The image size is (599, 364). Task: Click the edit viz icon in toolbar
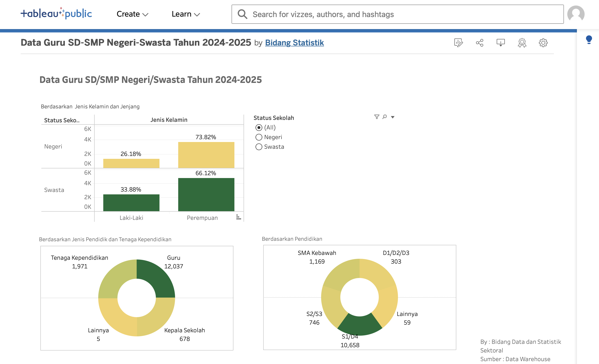[458, 43]
